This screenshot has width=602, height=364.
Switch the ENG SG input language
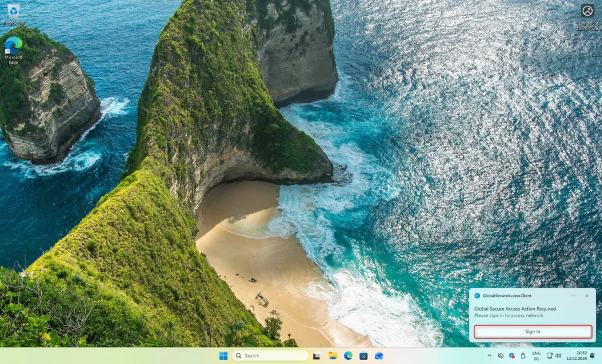click(x=536, y=356)
